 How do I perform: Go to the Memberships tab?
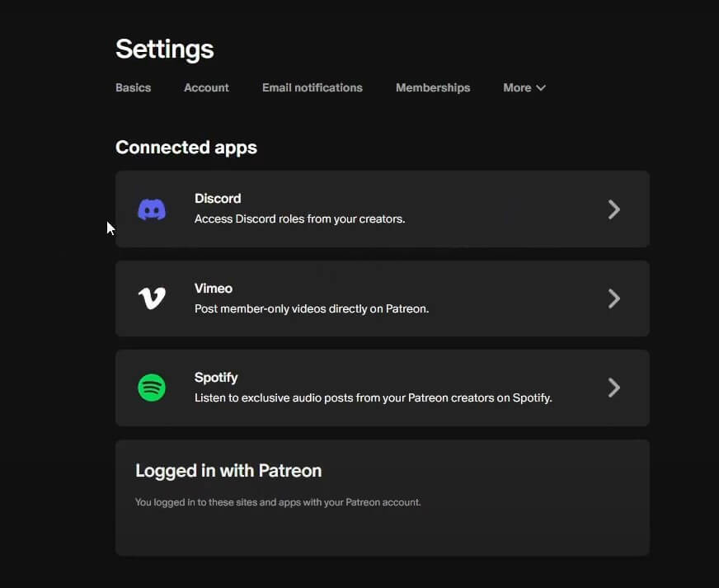433,87
